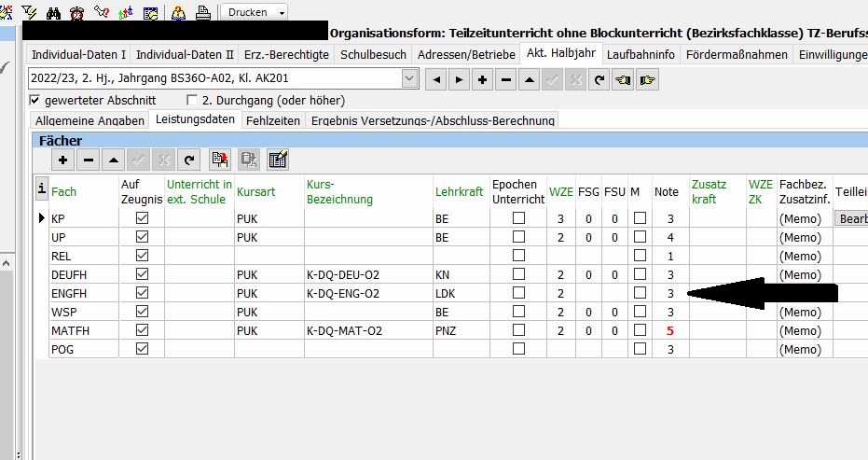This screenshot has height=460, width=868.
Task: Open the Fördermaßnahmen tab
Action: (737, 55)
